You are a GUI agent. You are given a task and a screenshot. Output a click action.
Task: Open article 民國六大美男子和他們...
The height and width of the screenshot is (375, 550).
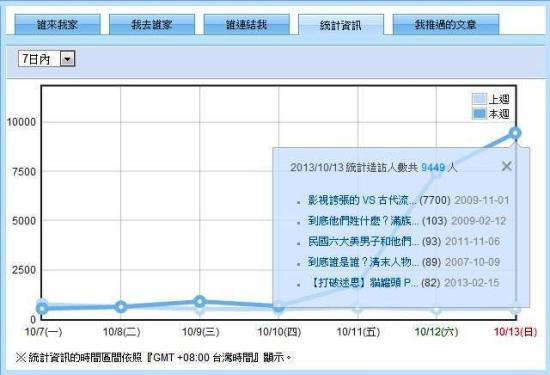363,241
